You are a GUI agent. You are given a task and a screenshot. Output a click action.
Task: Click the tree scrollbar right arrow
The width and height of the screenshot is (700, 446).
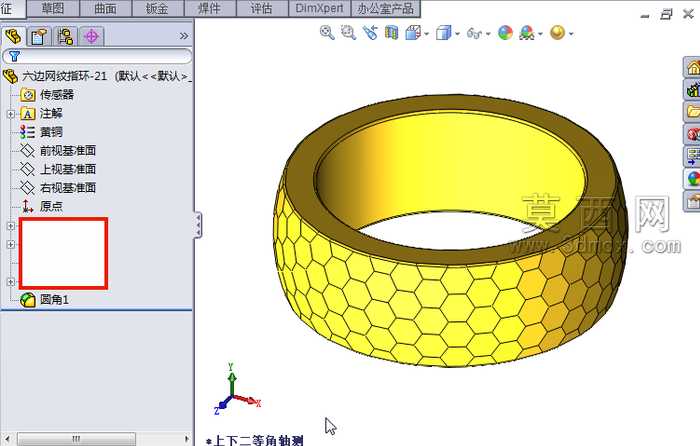[x=187, y=439]
